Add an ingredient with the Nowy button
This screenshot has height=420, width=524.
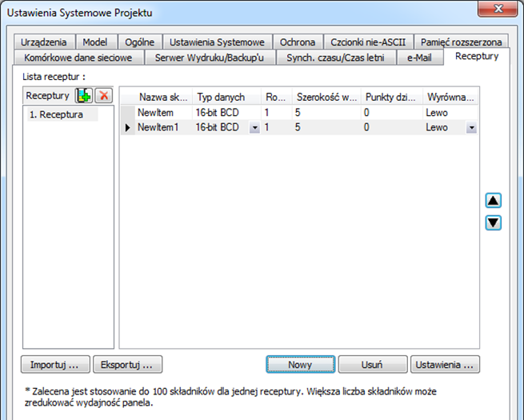coord(301,364)
